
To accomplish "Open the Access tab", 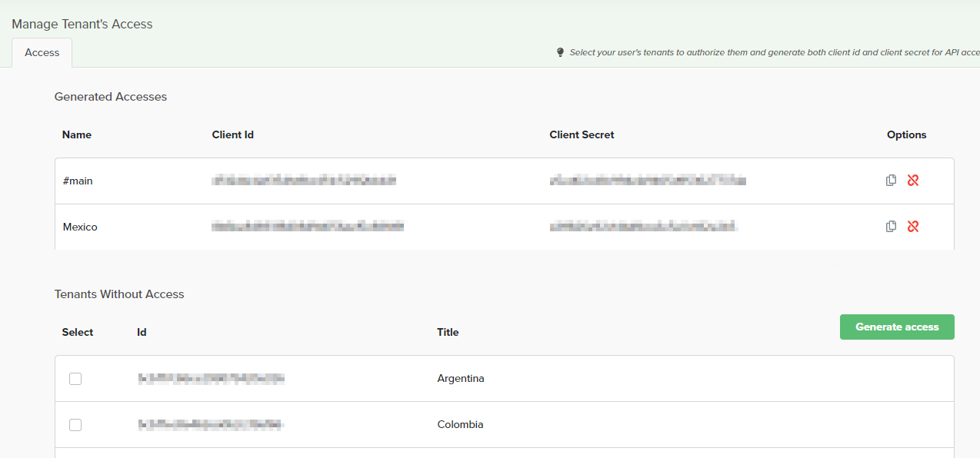I will click(42, 53).
